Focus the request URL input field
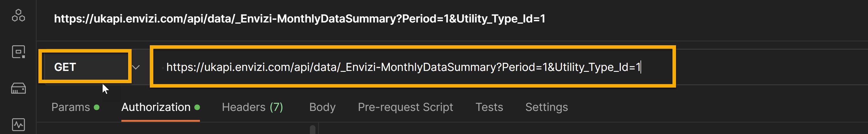The height and width of the screenshot is (134, 868). tap(412, 67)
